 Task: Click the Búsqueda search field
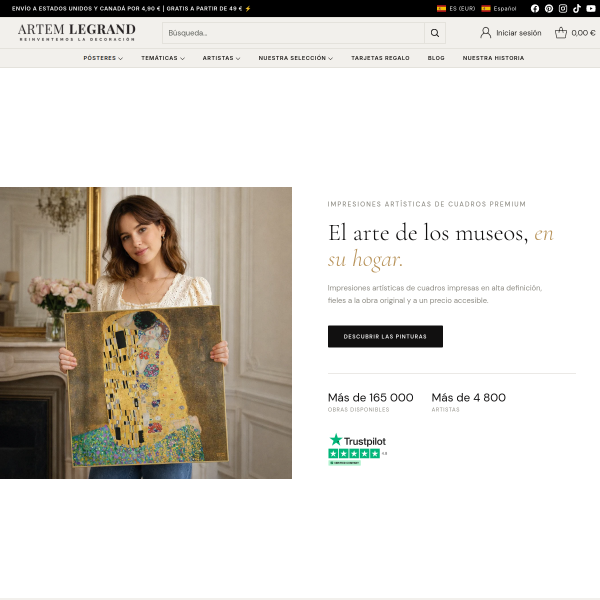(293, 33)
